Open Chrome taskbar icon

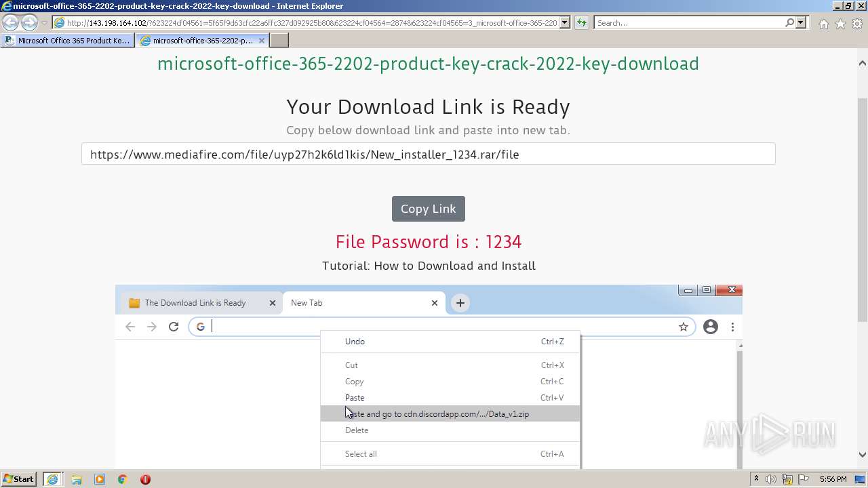[122, 479]
